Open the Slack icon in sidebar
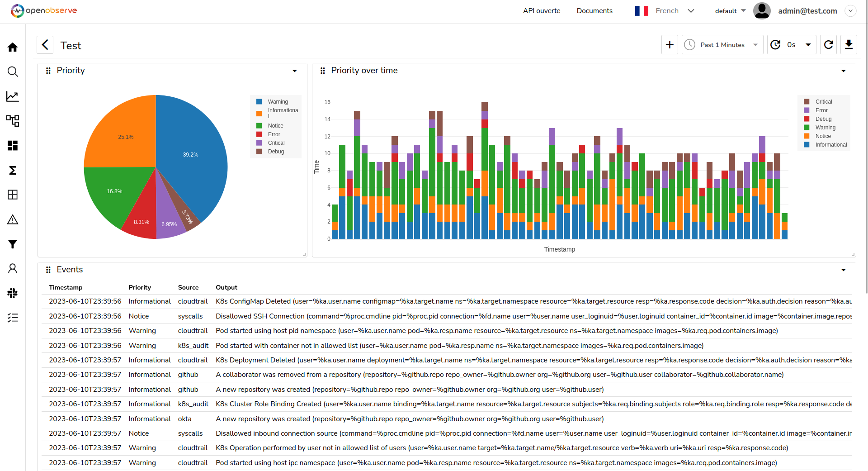Viewport: 868px width, 471px height. (13, 293)
